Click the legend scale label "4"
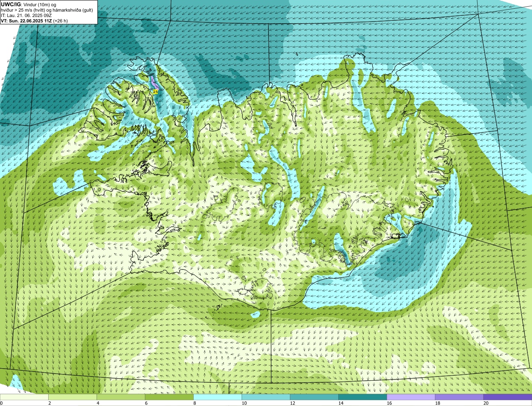 [x=98, y=403]
